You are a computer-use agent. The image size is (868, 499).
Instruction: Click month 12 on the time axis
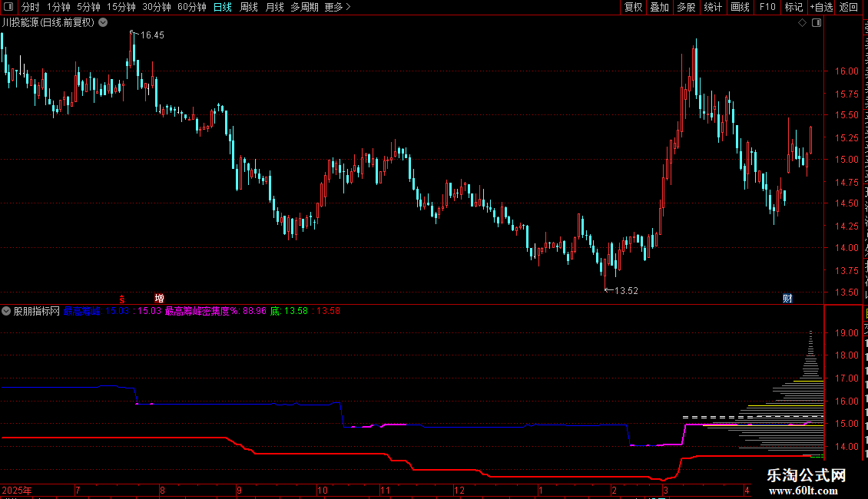(x=459, y=490)
